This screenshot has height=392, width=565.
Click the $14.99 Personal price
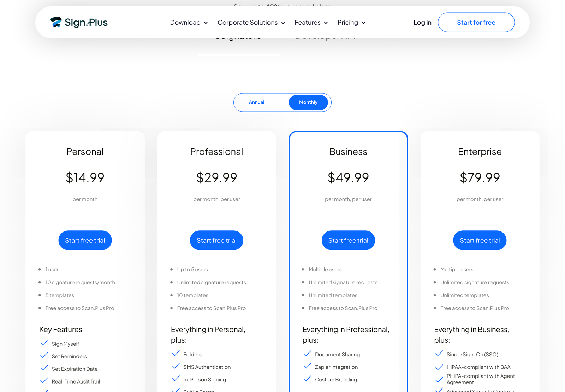tap(85, 177)
